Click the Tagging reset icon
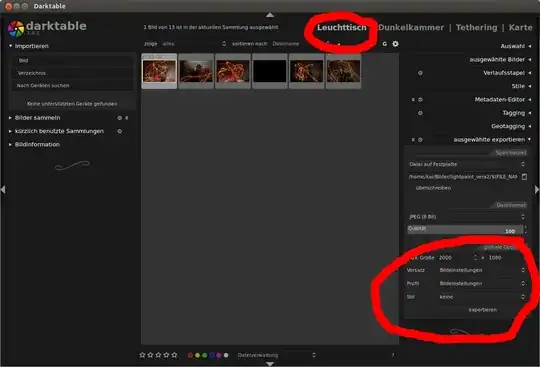Screen dimensions: 540x367 point(420,113)
